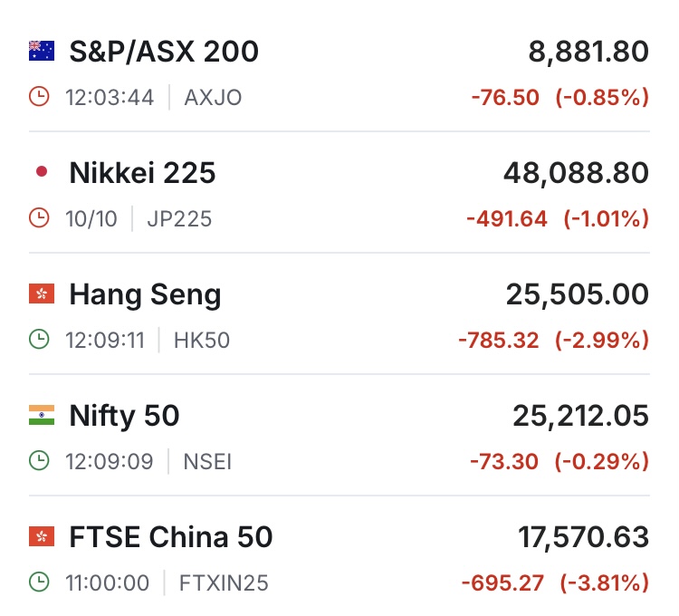Screen dimensions: 679x616
Task: Click the AXJO ticker symbol
Action: [x=213, y=97]
